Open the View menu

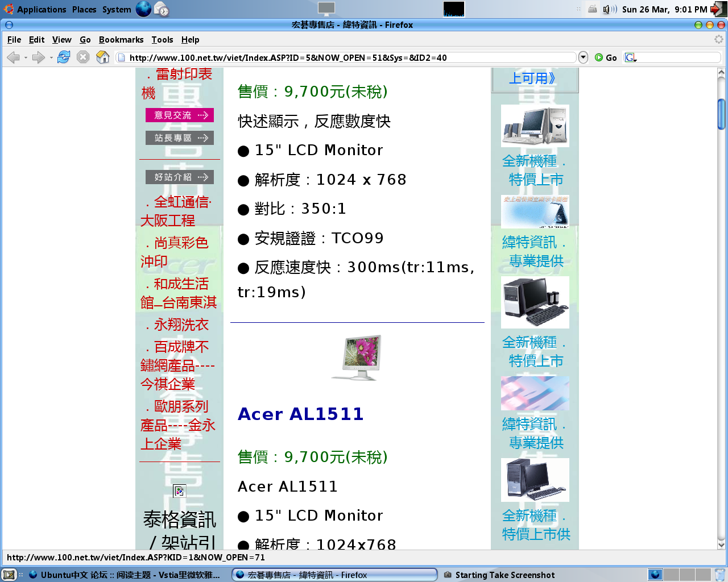point(61,40)
